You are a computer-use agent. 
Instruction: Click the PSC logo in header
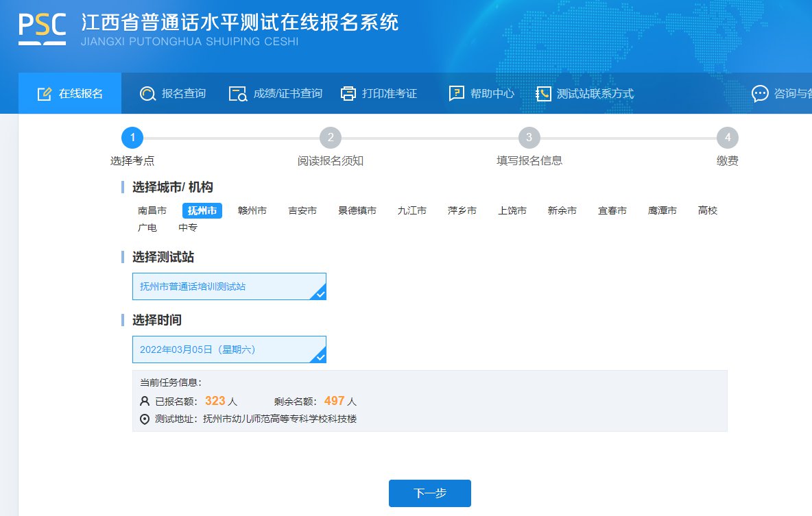coord(42,28)
